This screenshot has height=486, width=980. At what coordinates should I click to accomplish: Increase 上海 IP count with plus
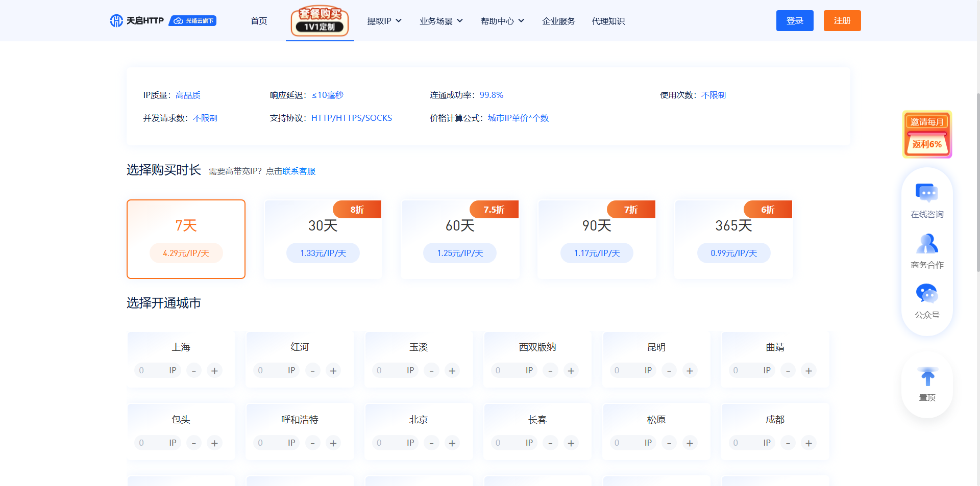pyautogui.click(x=214, y=371)
